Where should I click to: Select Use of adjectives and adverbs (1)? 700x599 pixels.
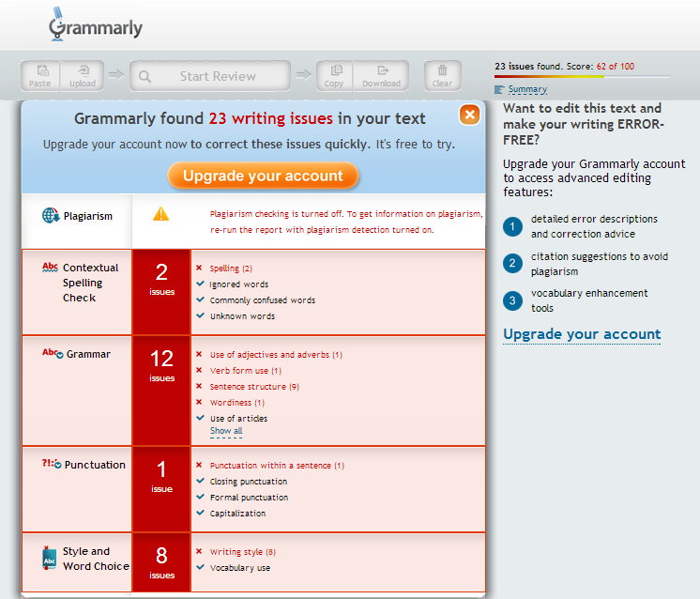(x=276, y=355)
